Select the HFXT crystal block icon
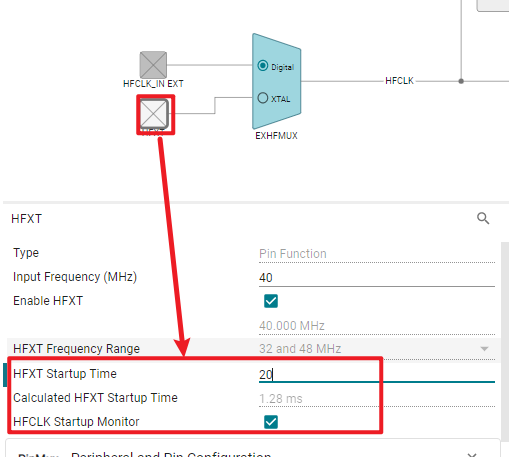This screenshot has width=509, height=457. click(x=154, y=114)
